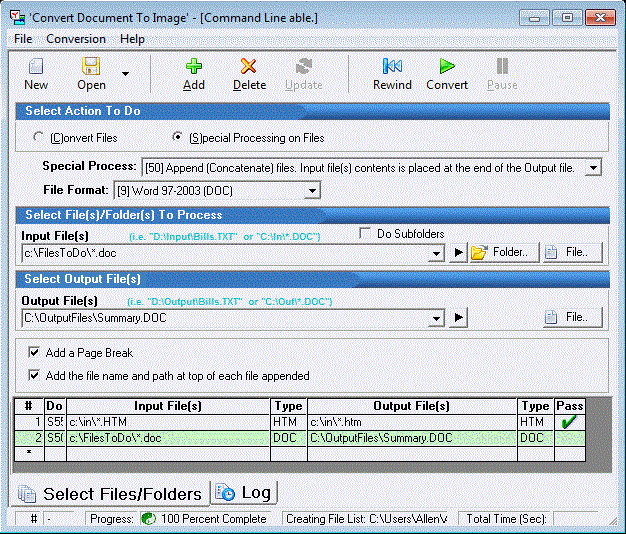Toggle the Do Subfolders checkbox
This screenshot has width=626, height=534.
point(365,233)
